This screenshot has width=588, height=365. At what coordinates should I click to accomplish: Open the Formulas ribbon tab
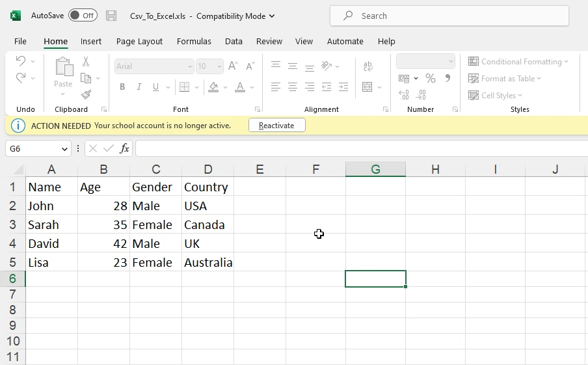[x=194, y=41]
